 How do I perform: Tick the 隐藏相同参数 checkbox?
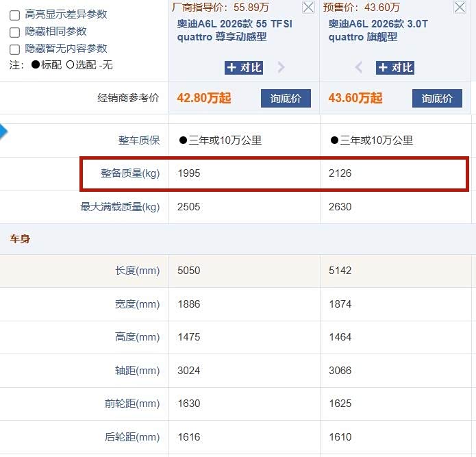pyautogui.click(x=14, y=32)
